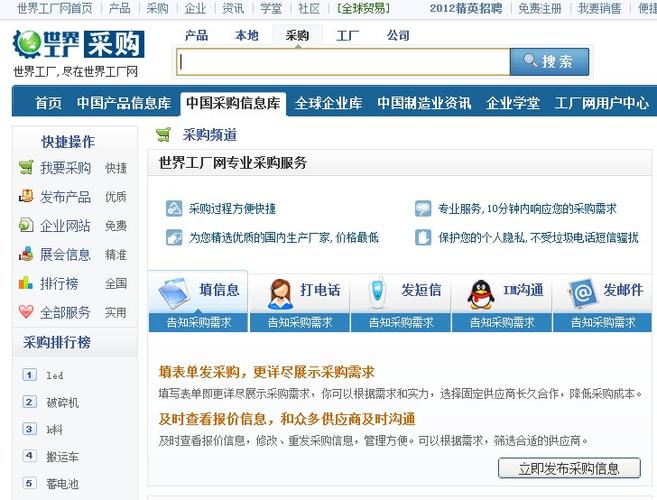This screenshot has height=500, width=657.
Task: Open 首页 in the blue navigation bar
Action: pyautogui.click(x=48, y=103)
